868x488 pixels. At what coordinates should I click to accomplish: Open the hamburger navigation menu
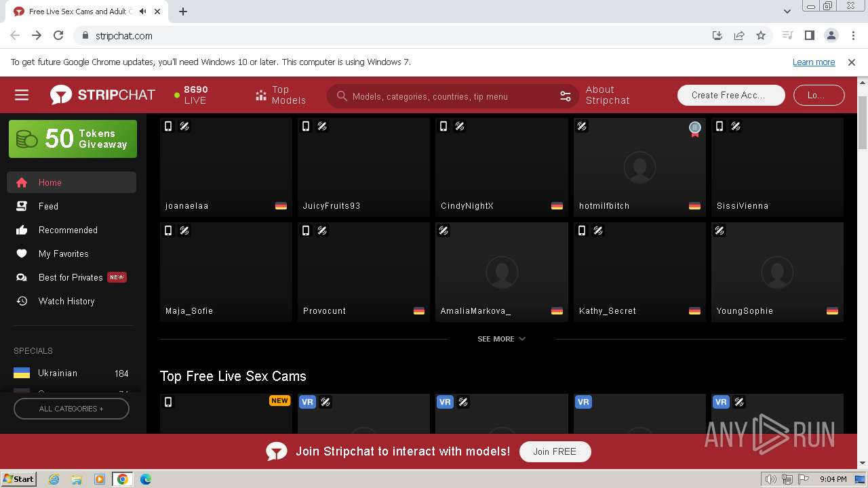(x=22, y=95)
